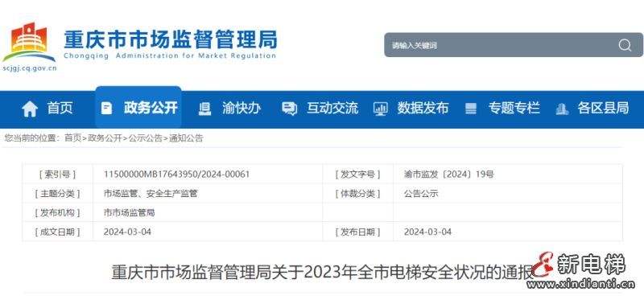Image resolution: width=644 pixels, height=300 pixels.
Task: Click the 市场监管、安全生产监管 category value
Action: (x=151, y=193)
